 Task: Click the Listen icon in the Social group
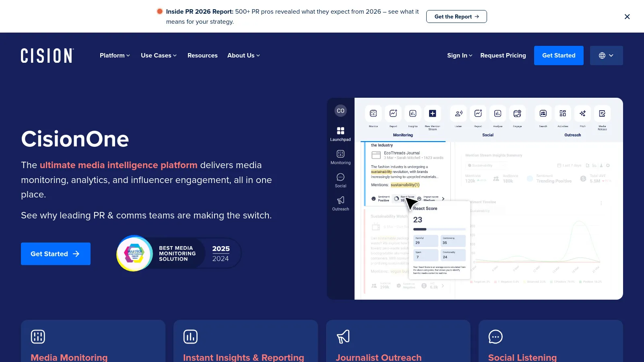pyautogui.click(x=458, y=113)
